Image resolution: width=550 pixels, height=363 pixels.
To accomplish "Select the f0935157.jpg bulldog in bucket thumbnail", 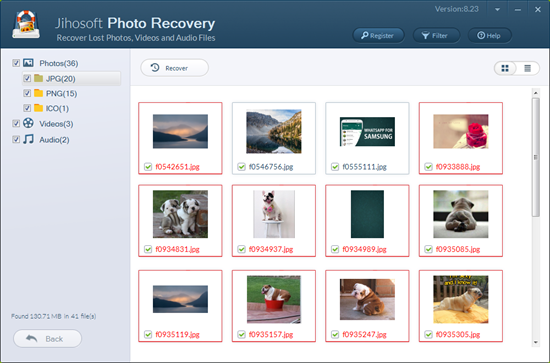I will pyautogui.click(x=274, y=299).
